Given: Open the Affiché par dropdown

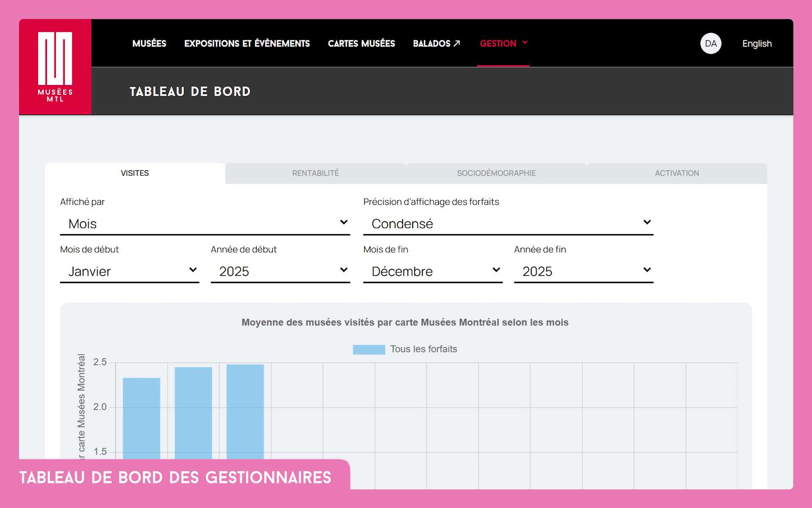Looking at the screenshot, I should tap(205, 224).
